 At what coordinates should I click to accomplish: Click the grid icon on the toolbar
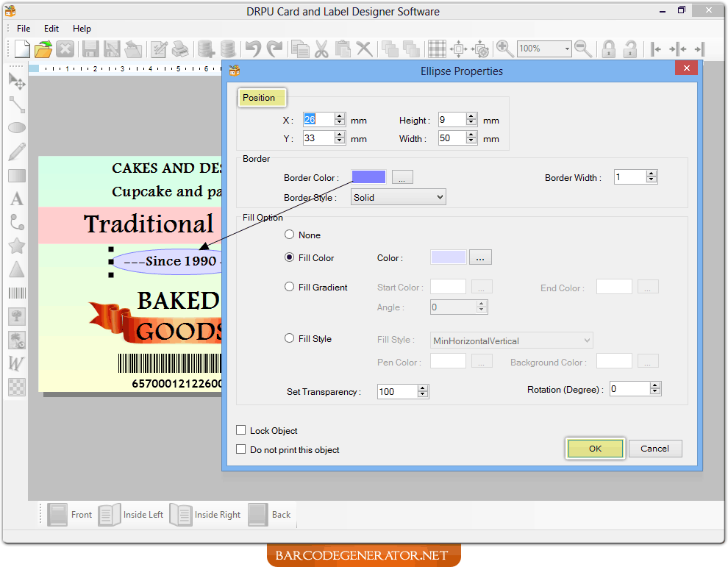436,49
